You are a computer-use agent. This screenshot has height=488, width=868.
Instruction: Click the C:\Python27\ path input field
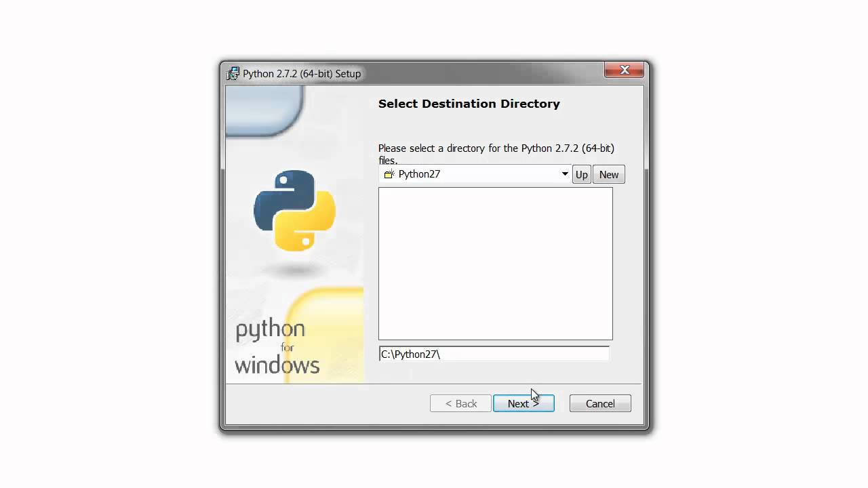click(494, 354)
